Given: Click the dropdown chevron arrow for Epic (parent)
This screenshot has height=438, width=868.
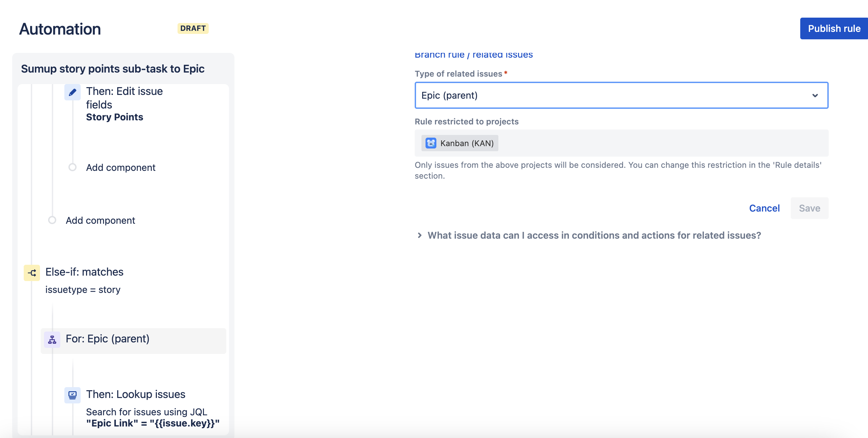Looking at the screenshot, I should coord(815,96).
